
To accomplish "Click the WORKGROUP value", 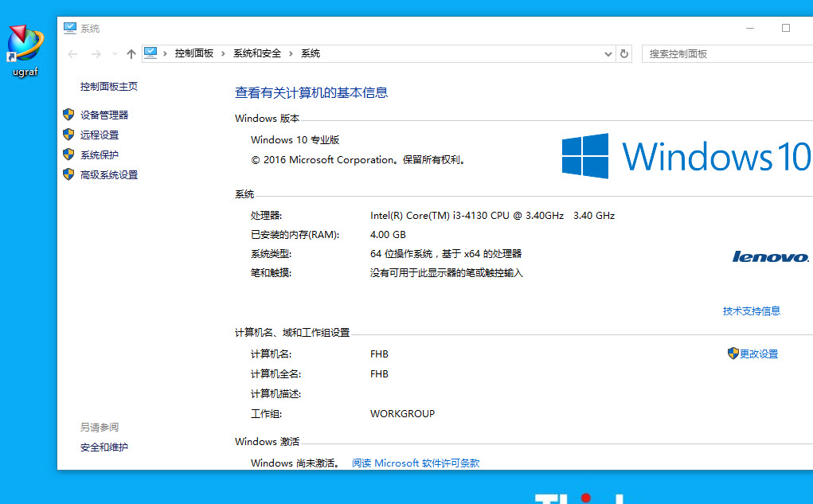I will [x=402, y=414].
